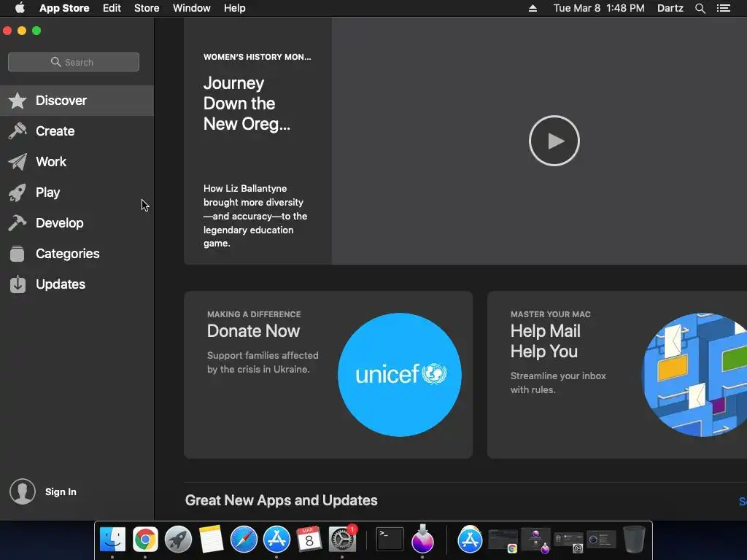Image resolution: width=747 pixels, height=560 pixels.
Task: Open Calendar from the Dock
Action: pyautogui.click(x=309, y=540)
